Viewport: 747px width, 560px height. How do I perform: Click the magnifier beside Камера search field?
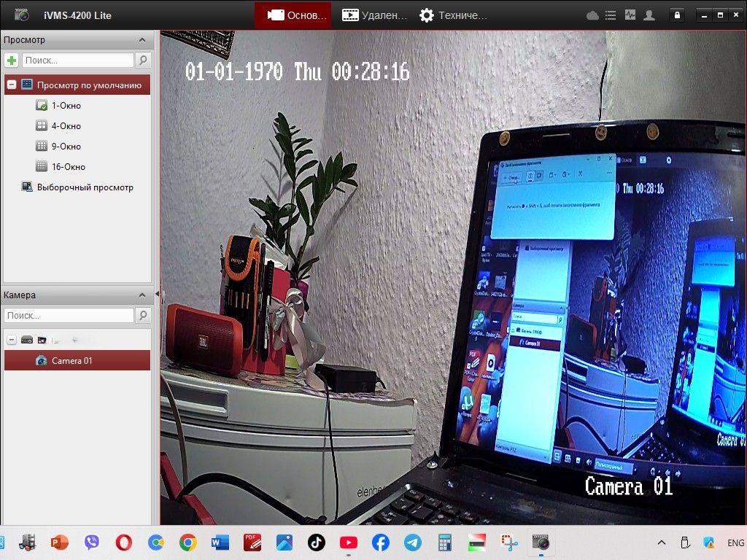[142, 315]
